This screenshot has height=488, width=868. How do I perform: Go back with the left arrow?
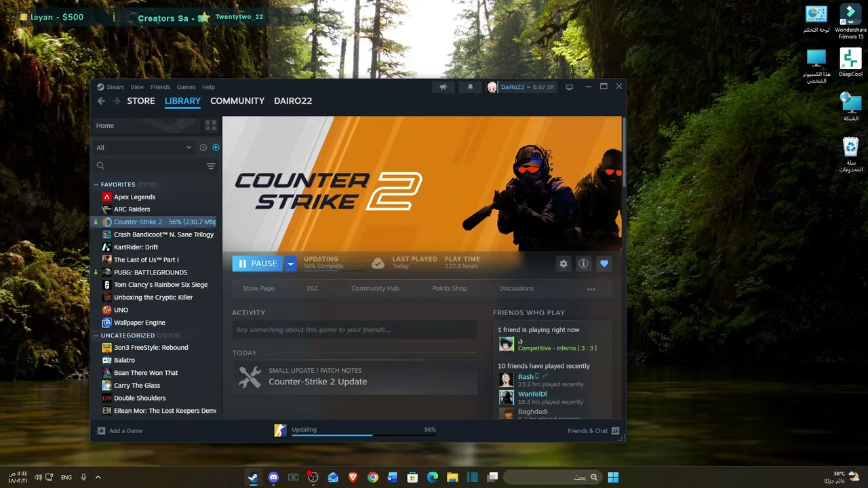pyautogui.click(x=101, y=101)
